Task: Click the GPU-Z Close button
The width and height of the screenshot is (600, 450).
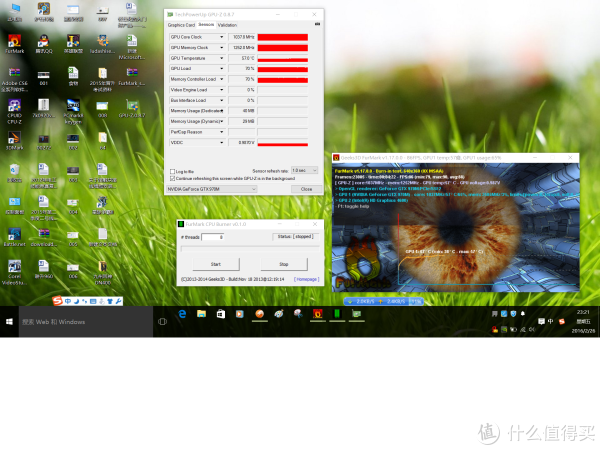Action: (306, 189)
